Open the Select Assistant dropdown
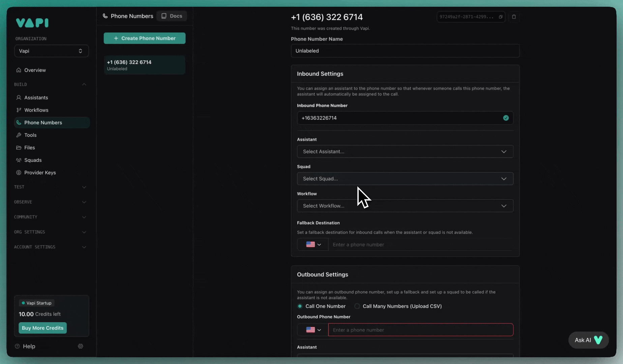The width and height of the screenshot is (623, 364). [x=405, y=152]
